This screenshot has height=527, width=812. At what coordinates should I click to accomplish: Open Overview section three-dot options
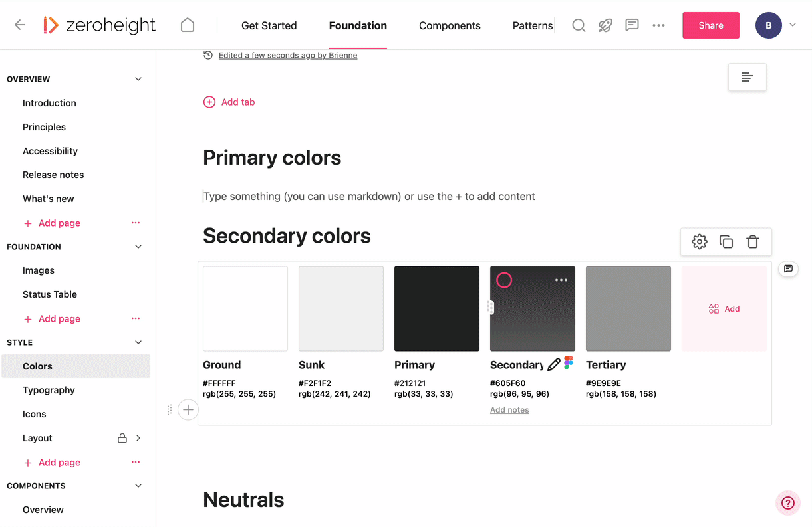(x=136, y=223)
